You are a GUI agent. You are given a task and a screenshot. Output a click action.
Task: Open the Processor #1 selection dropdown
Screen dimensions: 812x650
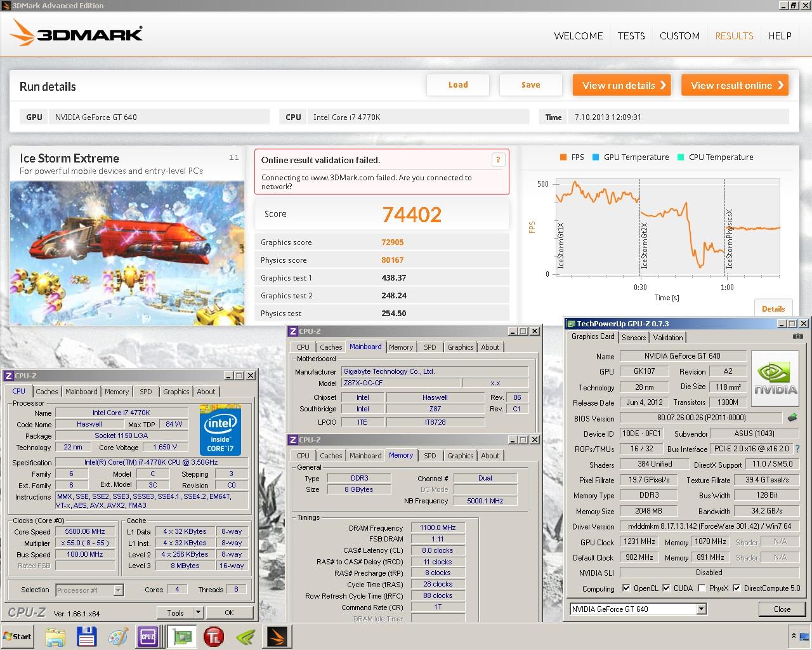[x=118, y=590]
